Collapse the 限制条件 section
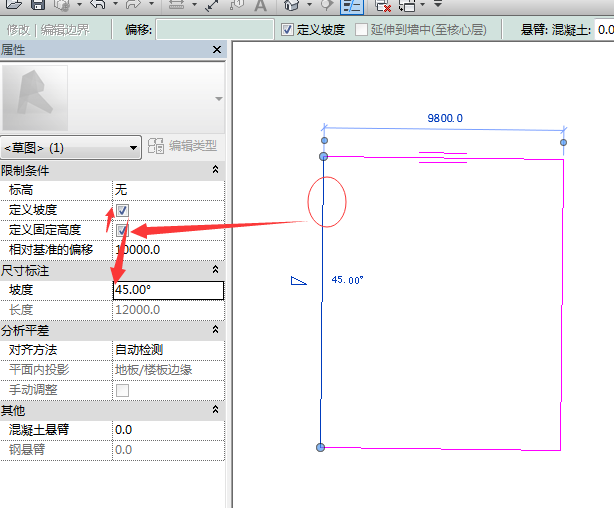The image size is (614, 508). 216,170
